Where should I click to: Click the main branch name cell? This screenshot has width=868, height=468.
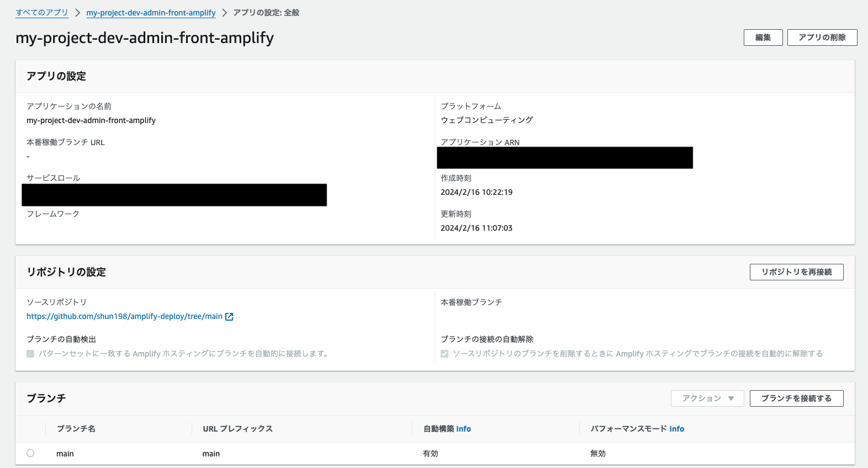(65, 454)
